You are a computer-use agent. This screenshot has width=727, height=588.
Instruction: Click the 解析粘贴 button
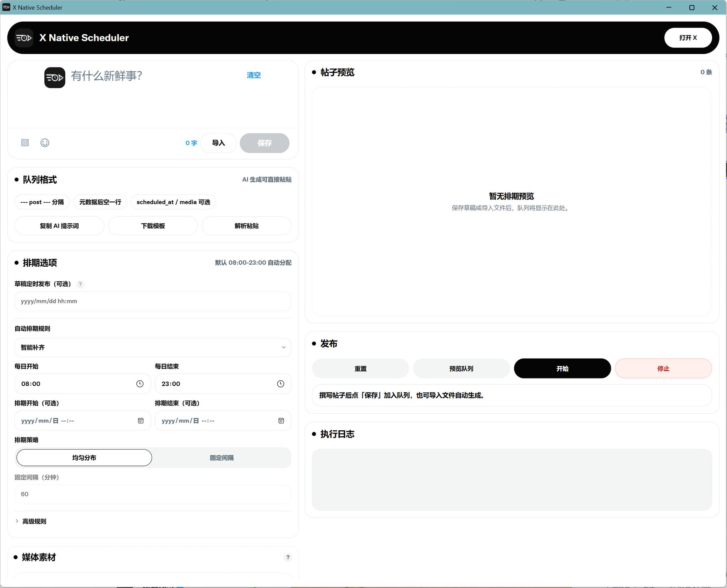[x=247, y=226]
